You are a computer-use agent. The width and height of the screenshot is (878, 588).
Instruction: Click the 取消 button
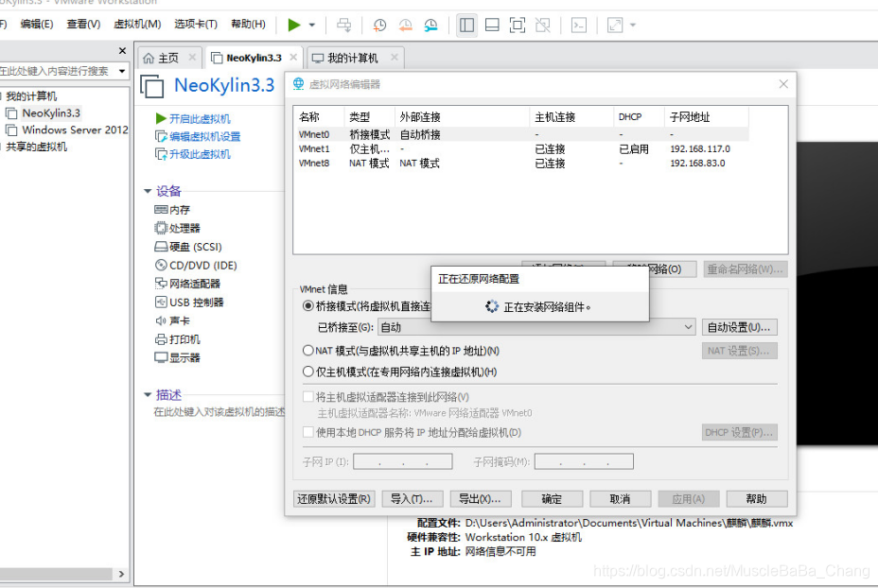(620, 499)
